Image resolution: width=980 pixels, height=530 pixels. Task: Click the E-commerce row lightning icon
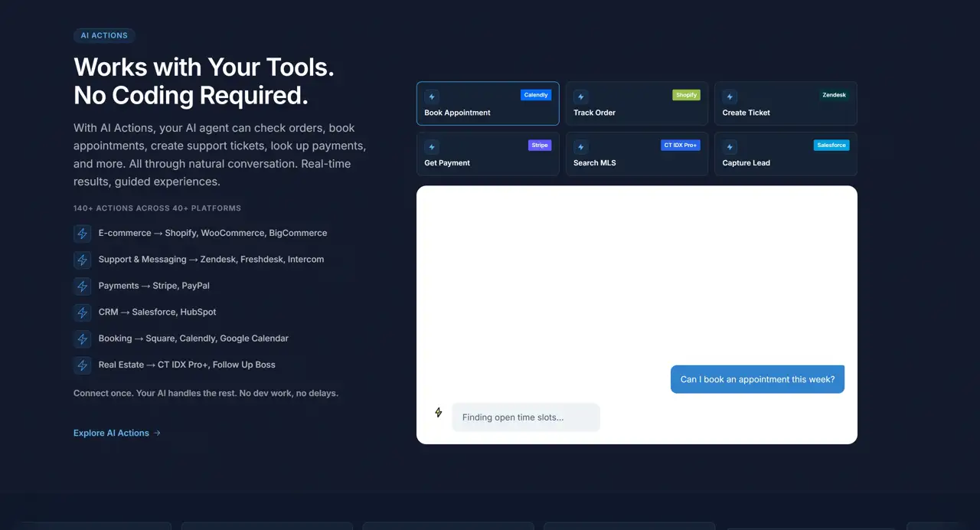coord(83,234)
